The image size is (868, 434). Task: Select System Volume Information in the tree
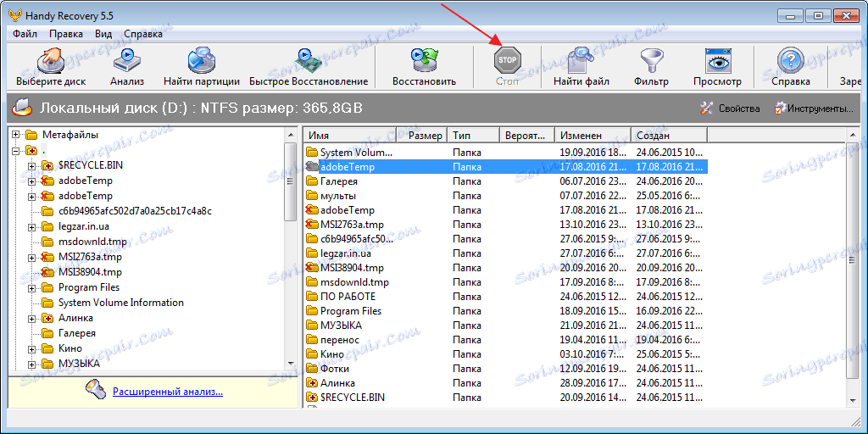(120, 303)
